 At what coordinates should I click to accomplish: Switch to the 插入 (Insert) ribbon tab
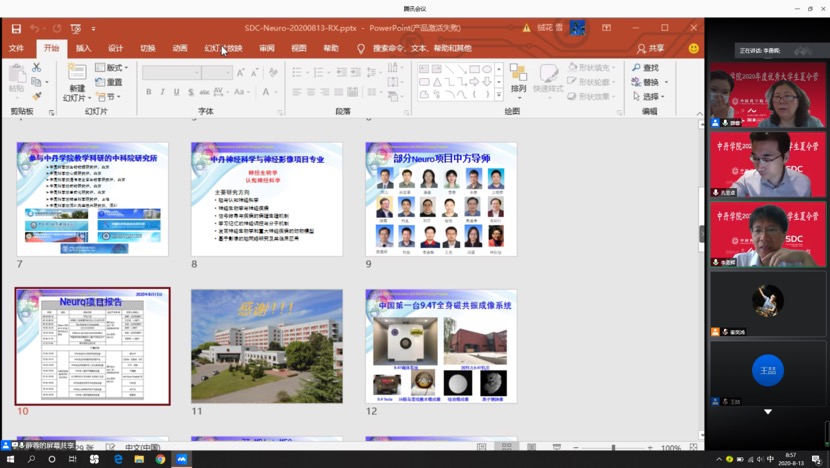pyautogui.click(x=83, y=48)
